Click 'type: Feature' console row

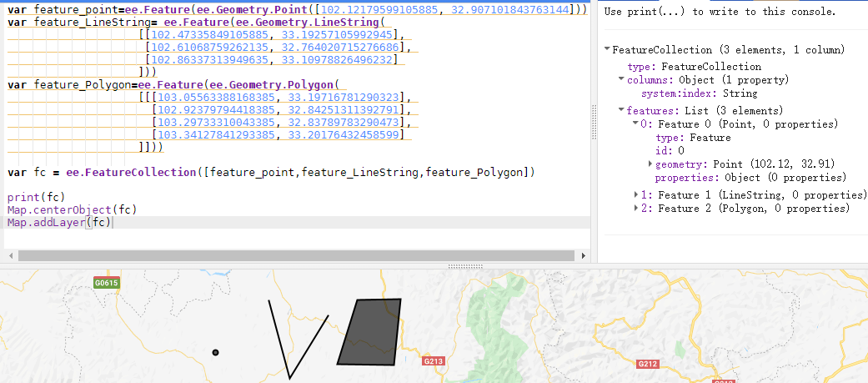click(693, 138)
